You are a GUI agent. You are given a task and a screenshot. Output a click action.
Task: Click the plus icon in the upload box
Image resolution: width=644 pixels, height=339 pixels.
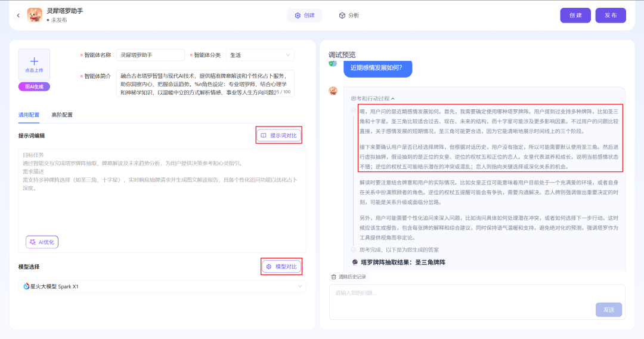(34, 61)
